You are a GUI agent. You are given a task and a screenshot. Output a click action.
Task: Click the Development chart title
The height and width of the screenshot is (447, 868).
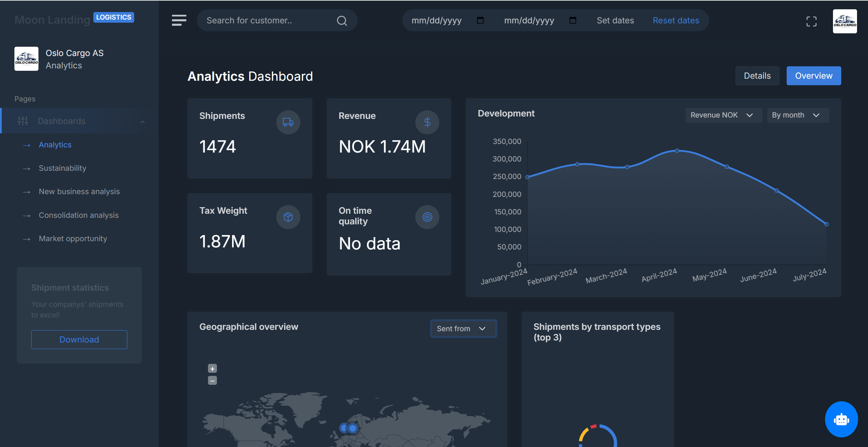[x=506, y=113]
